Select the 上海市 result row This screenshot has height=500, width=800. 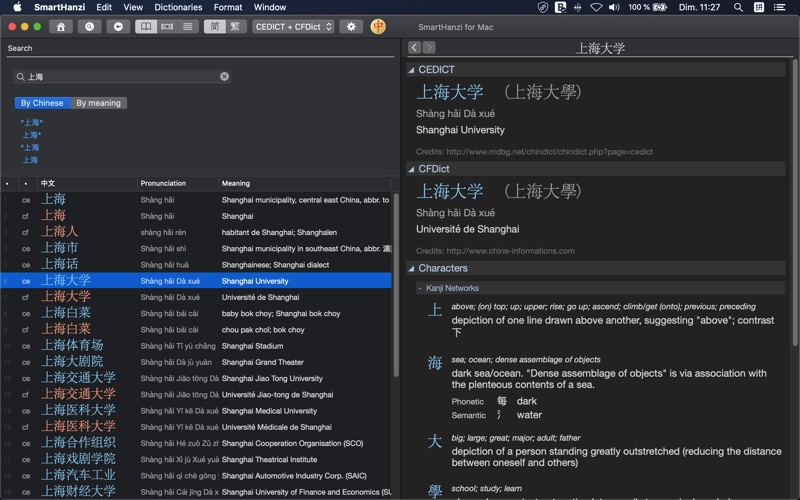pyautogui.click(x=196, y=248)
